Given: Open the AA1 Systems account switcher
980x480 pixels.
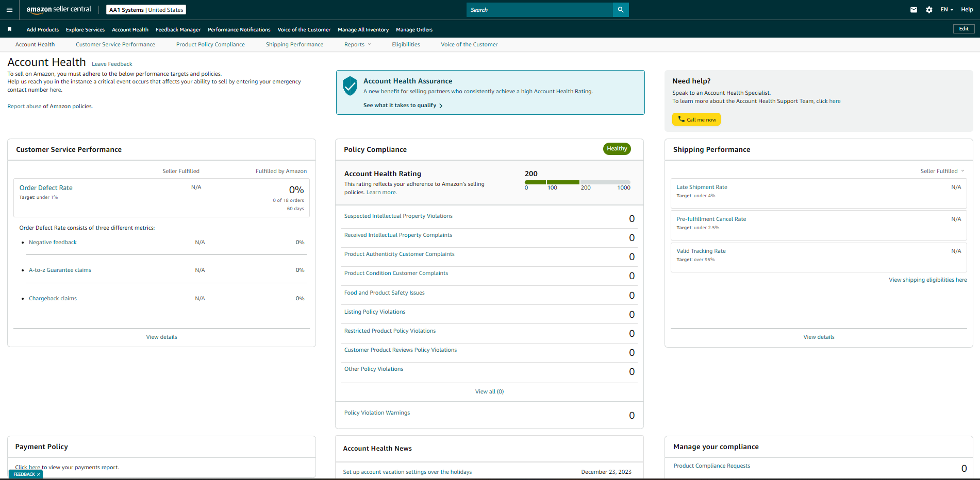Looking at the screenshot, I should click(x=146, y=10).
